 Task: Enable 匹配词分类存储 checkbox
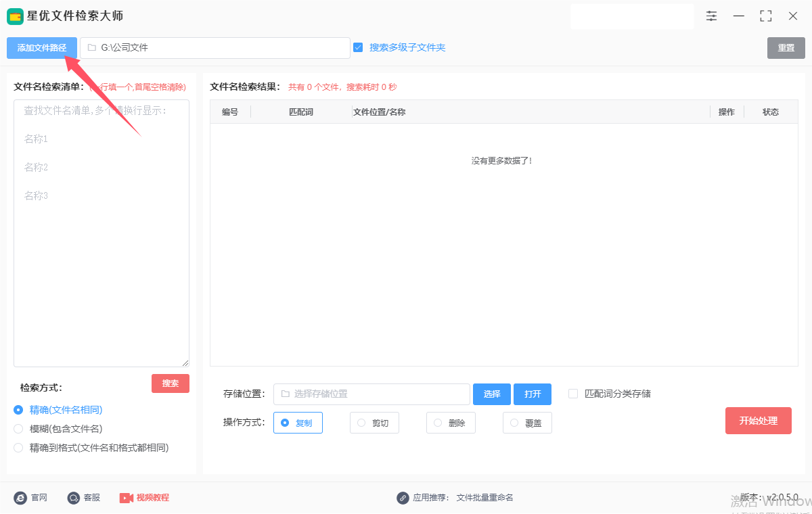(573, 394)
